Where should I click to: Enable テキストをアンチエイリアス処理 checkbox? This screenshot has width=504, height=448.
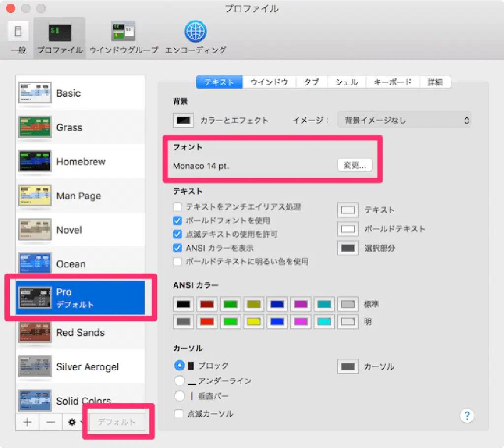(x=178, y=207)
